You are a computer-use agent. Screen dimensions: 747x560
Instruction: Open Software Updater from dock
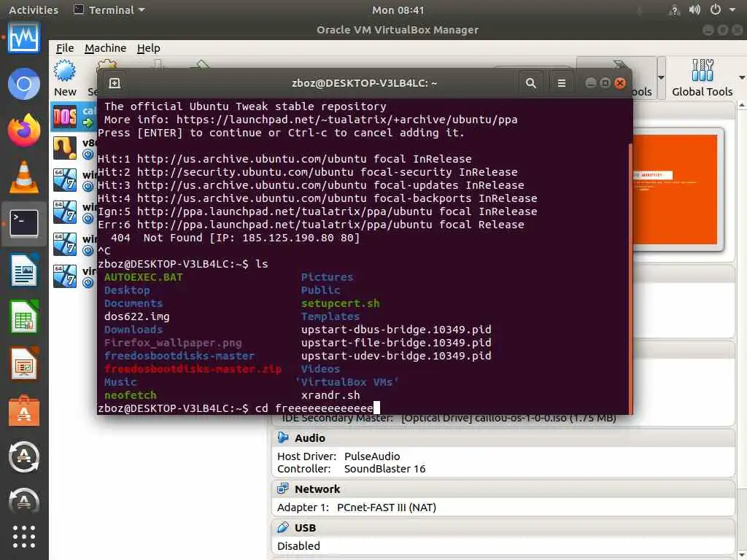click(x=24, y=456)
